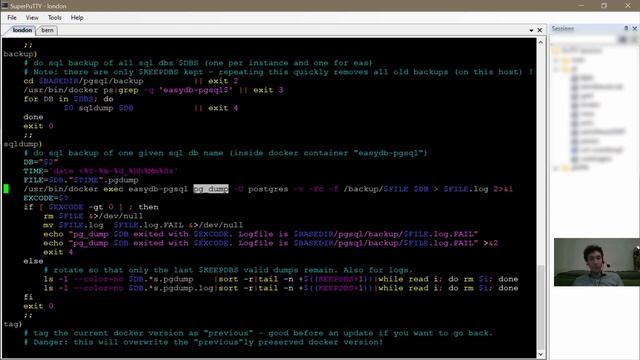Click the 'done' line after sqldump loop
The height and width of the screenshot is (360, 640).
point(33,117)
